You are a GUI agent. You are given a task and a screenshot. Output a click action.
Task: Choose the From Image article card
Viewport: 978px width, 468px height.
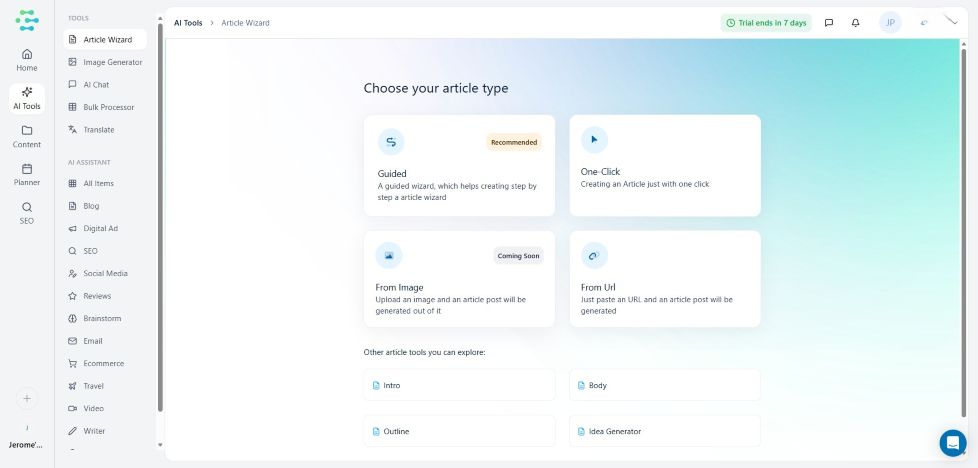click(x=459, y=279)
